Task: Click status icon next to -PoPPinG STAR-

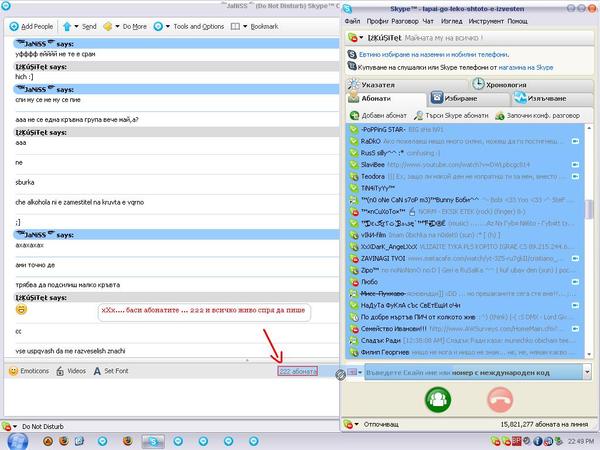Action: coord(354,130)
